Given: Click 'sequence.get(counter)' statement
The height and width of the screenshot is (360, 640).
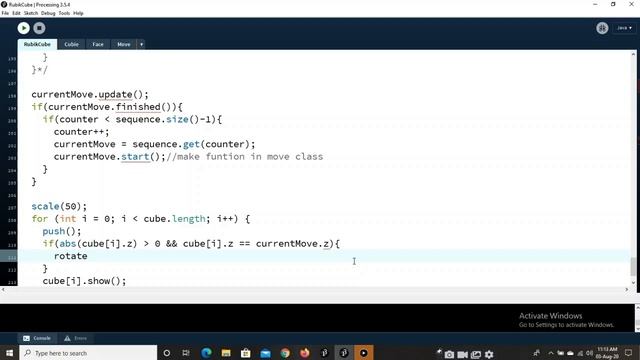Looking at the screenshot, I should 191,144.
